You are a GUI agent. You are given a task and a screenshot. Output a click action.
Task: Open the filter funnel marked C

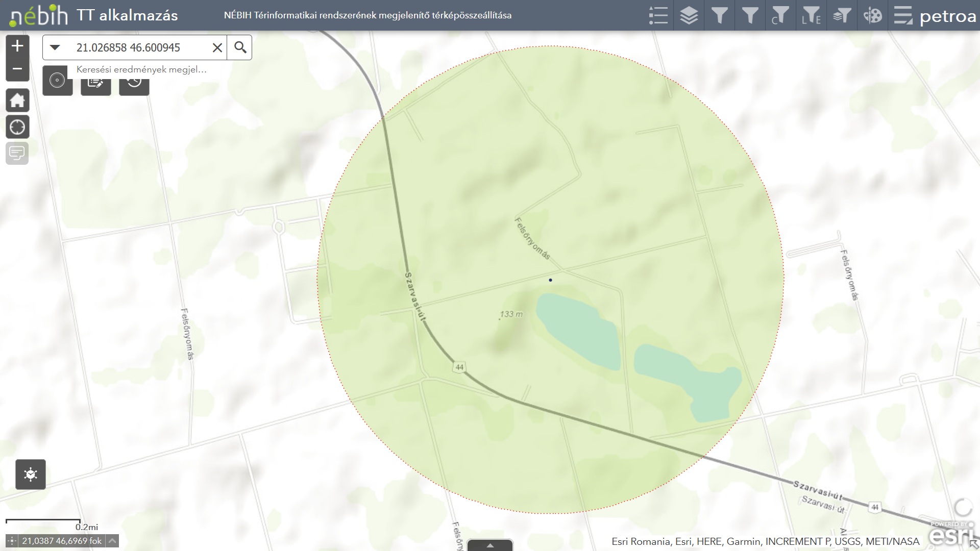pyautogui.click(x=780, y=15)
